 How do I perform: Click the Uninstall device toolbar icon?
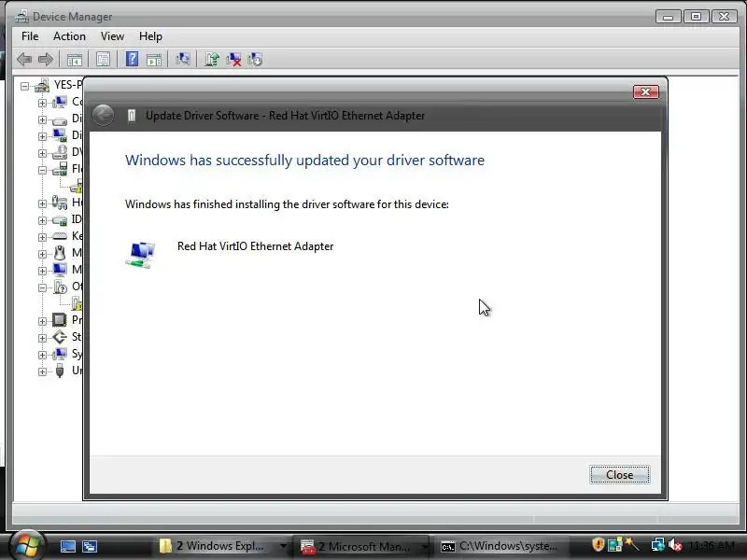tap(255, 59)
